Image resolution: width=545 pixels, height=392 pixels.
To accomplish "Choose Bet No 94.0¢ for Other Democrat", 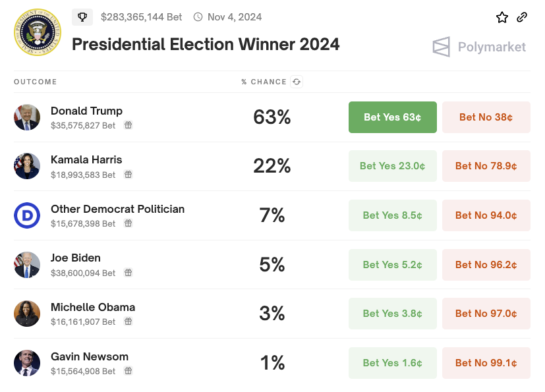I will pyautogui.click(x=486, y=215).
